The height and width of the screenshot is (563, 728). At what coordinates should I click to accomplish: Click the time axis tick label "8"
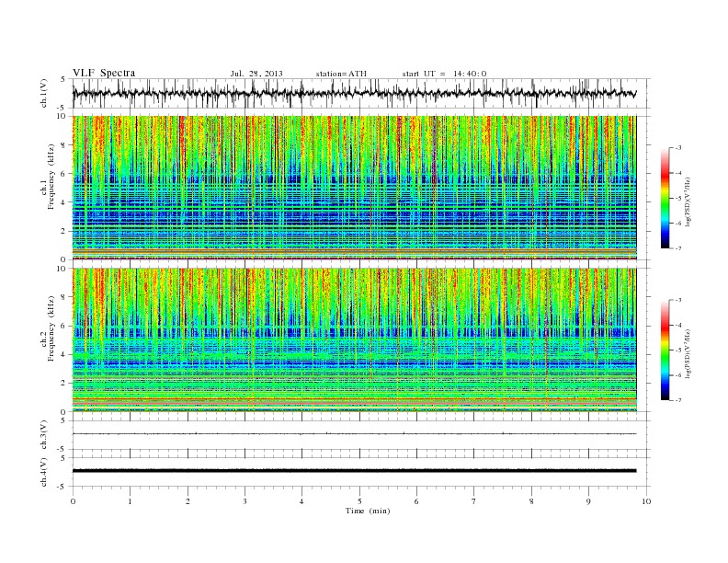[x=531, y=501]
